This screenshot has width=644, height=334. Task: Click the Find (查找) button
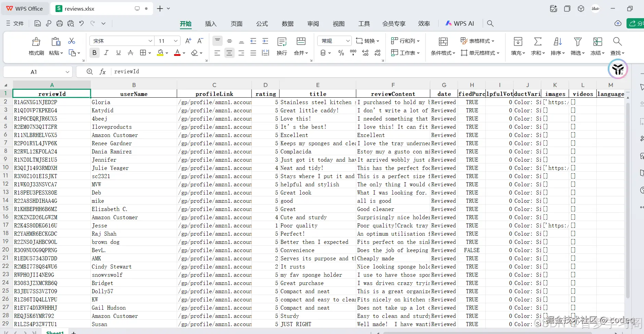(x=617, y=46)
